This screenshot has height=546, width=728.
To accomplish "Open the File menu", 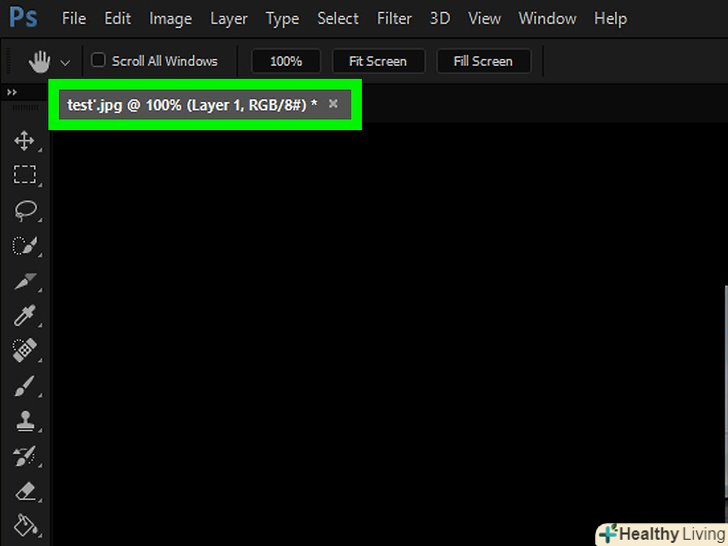I will [x=74, y=19].
